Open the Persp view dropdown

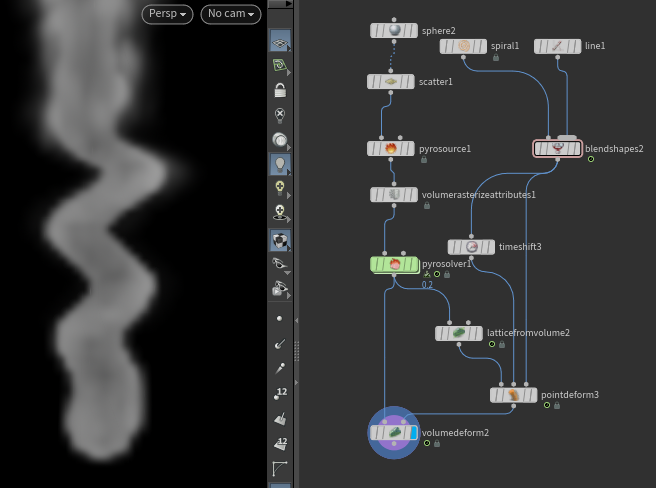(x=168, y=15)
